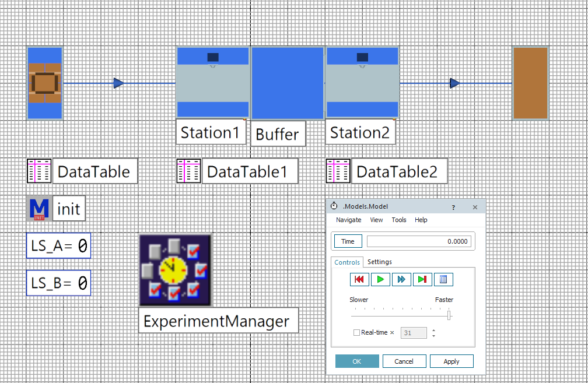
Task: Select the Station1 processing station
Action: [212, 82]
